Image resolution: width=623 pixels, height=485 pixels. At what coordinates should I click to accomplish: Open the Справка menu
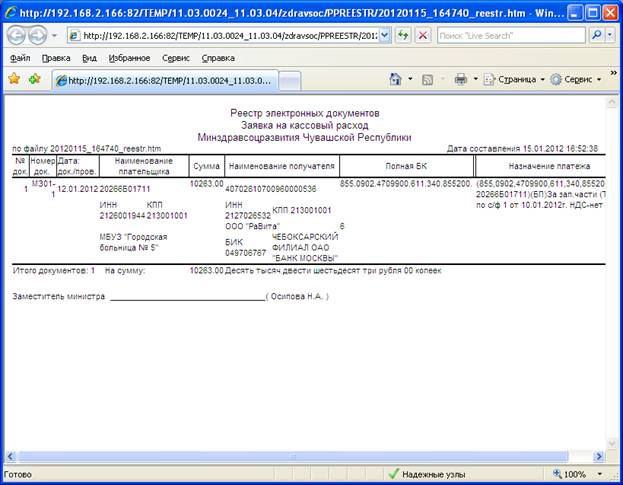[x=219, y=58]
